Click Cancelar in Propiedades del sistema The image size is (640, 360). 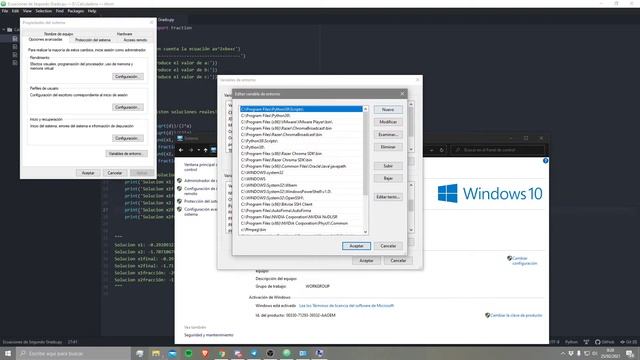click(115, 173)
